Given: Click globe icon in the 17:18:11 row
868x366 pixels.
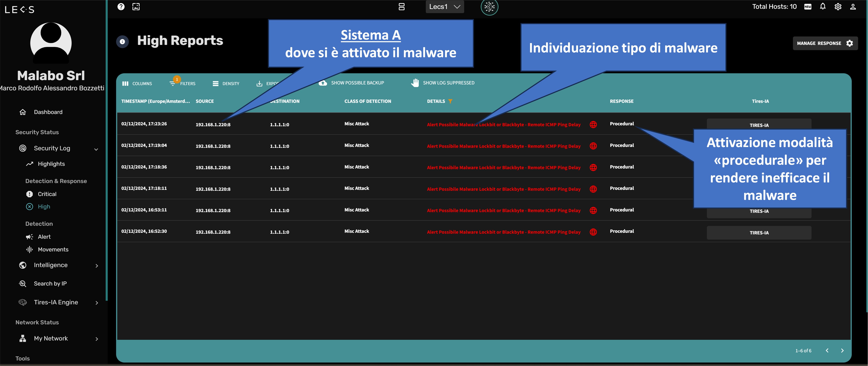Looking at the screenshot, I should coord(593,189).
